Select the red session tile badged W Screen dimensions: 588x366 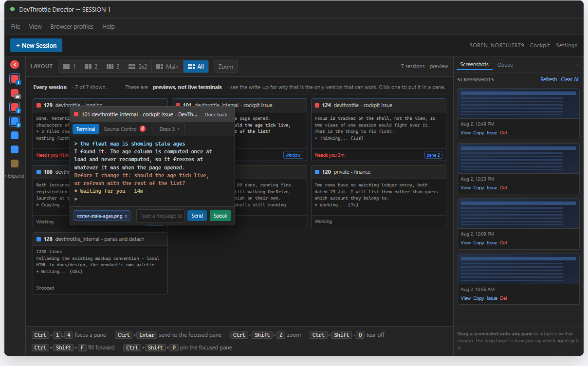(15, 93)
